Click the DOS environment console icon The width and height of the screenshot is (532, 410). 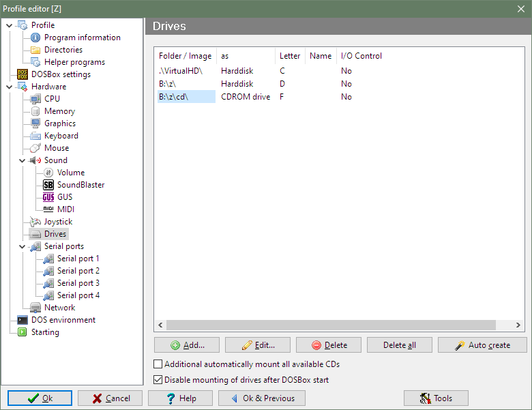[23, 320]
